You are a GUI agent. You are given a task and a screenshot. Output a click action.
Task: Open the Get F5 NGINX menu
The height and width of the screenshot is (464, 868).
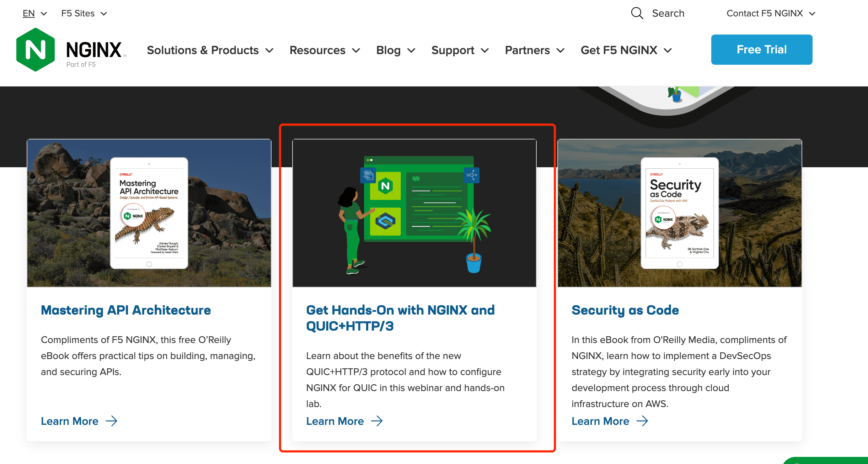click(626, 50)
